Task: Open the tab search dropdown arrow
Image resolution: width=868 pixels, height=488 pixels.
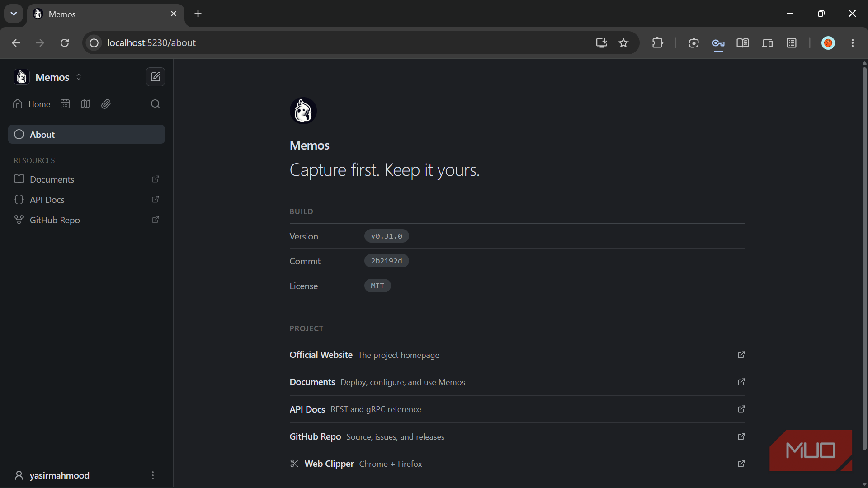Action: [14, 14]
